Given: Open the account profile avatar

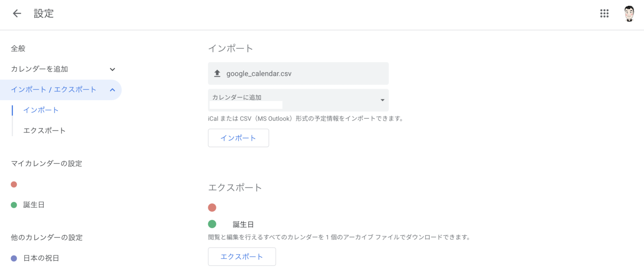Looking at the screenshot, I should coord(629,13).
